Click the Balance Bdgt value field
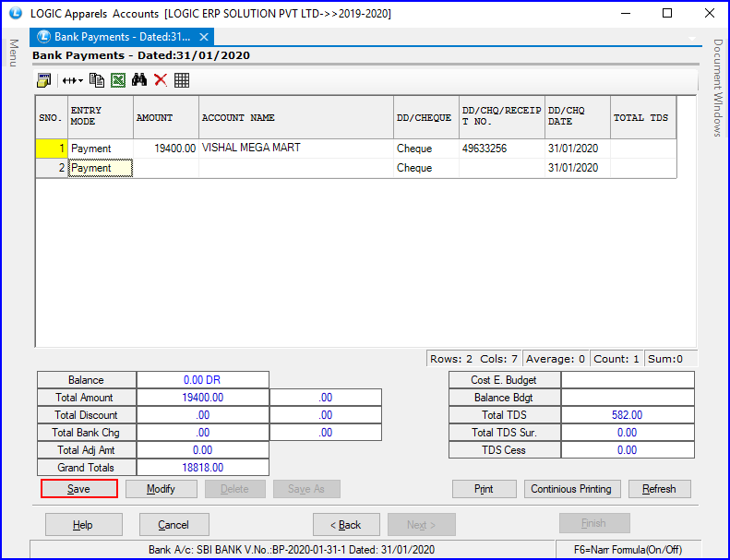The image size is (730, 560). tap(628, 398)
